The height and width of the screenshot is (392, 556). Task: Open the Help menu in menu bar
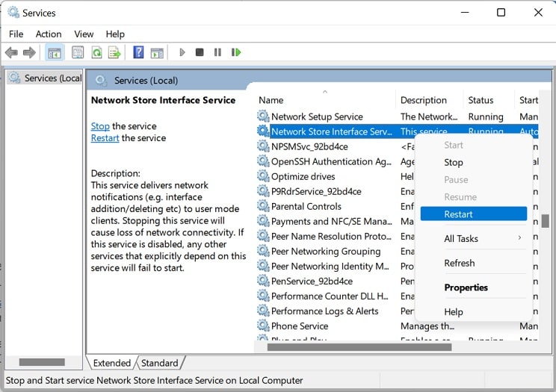[115, 34]
